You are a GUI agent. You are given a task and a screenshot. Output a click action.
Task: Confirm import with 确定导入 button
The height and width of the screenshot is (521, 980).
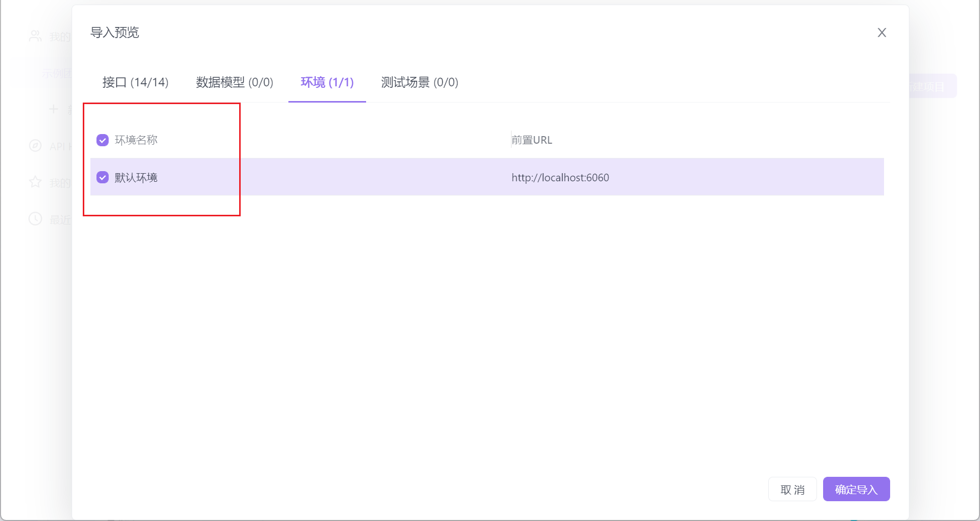coord(857,490)
